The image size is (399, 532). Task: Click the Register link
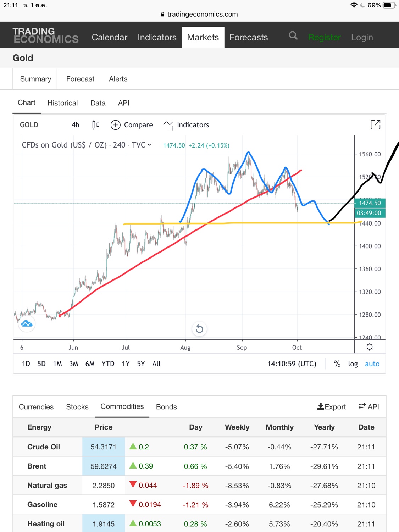coord(324,37)
